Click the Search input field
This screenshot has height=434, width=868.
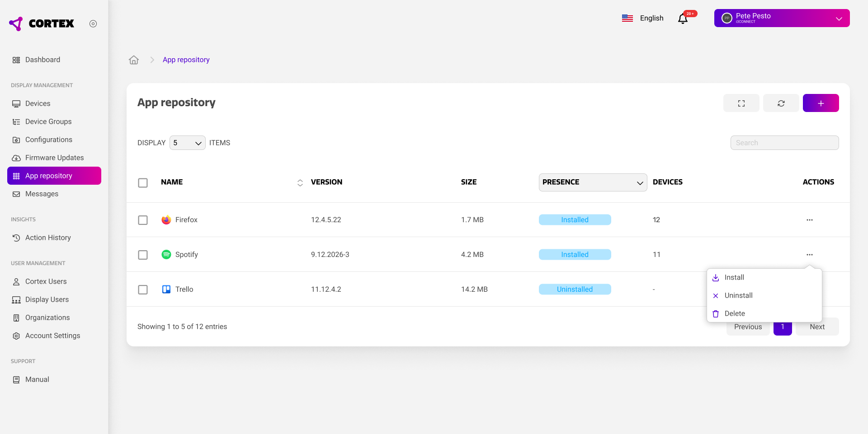pos(784,143)
